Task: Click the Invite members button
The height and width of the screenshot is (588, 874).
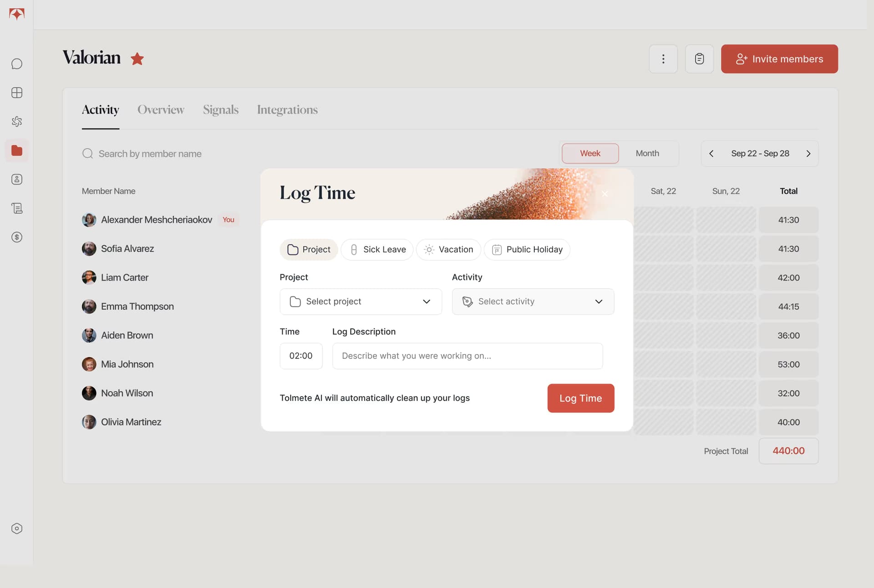Action: coord(779,59)
